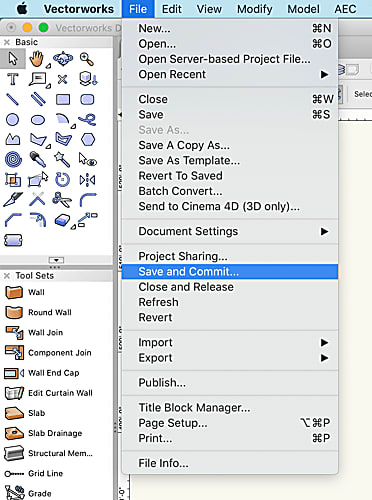Open the Export submenu

point(230,358)
